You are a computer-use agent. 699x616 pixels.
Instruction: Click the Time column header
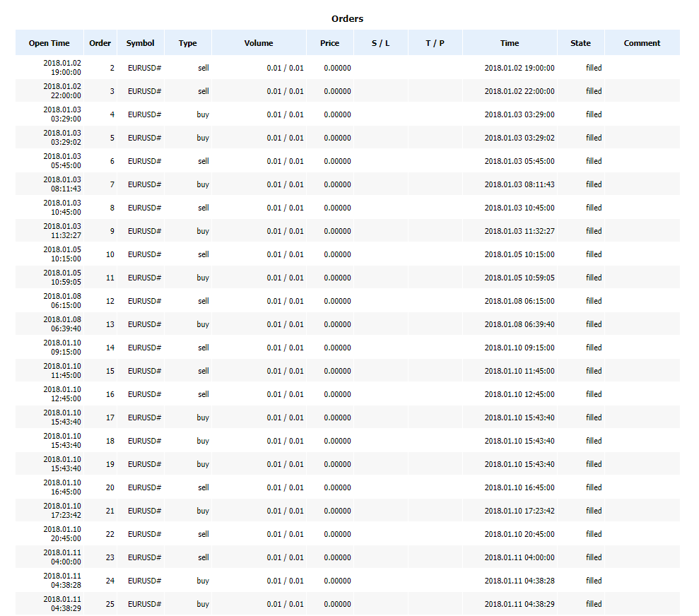click(510, 43)
